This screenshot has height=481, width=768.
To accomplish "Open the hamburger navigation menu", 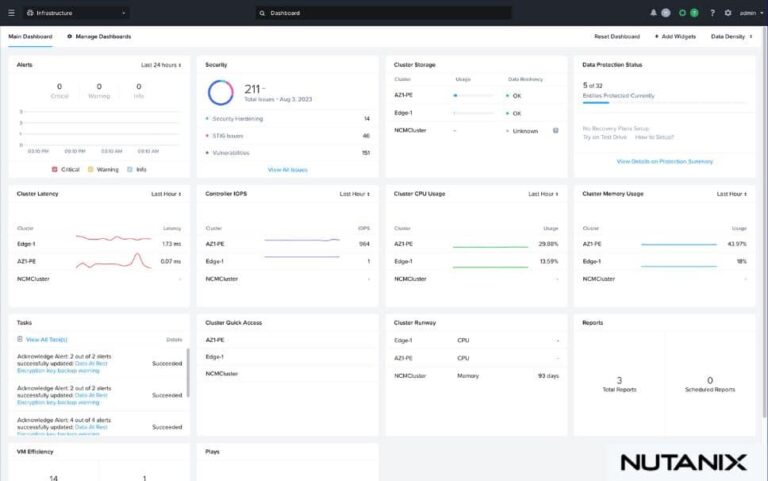I will (x=11, y=13).
